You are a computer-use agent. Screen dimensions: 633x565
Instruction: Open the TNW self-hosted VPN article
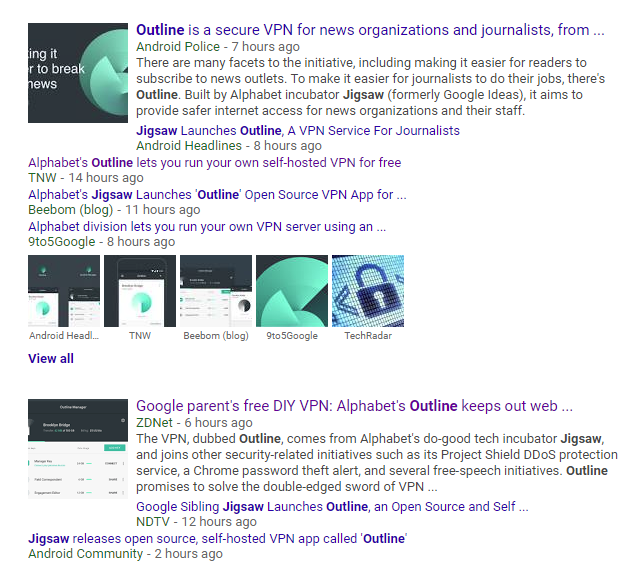point(214,163)
